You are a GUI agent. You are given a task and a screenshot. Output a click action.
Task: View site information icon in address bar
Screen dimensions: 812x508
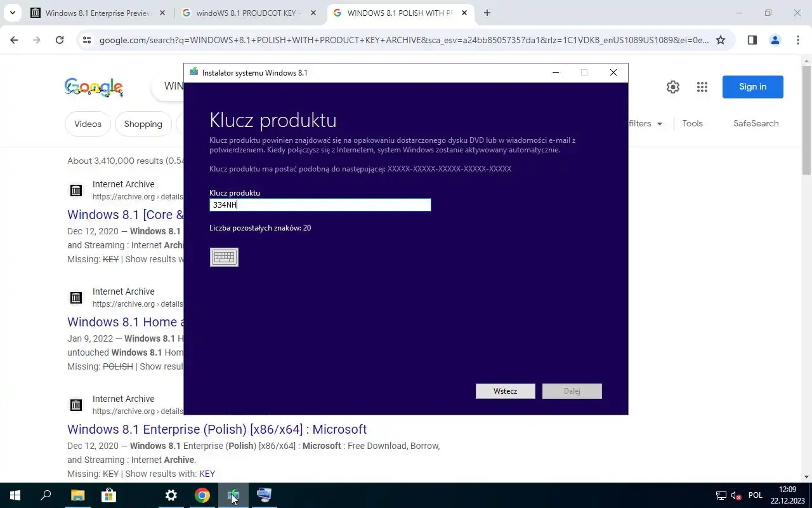pos(87,40)
